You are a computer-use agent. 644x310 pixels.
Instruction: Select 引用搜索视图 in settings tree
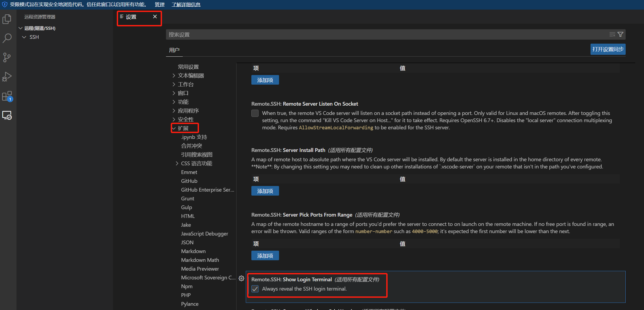pos(197,155)
